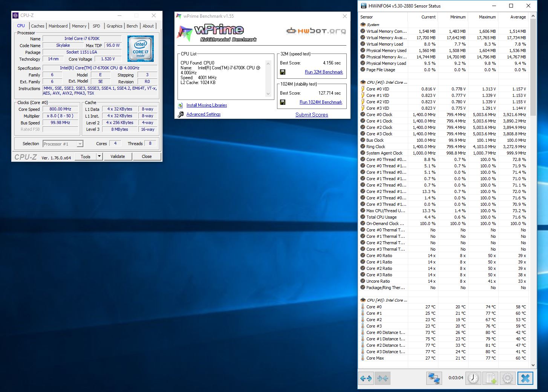The image size is (548, 392).
Task: Click the wrench icon beside Advanced Settings
Action: (x=181, y=114)
